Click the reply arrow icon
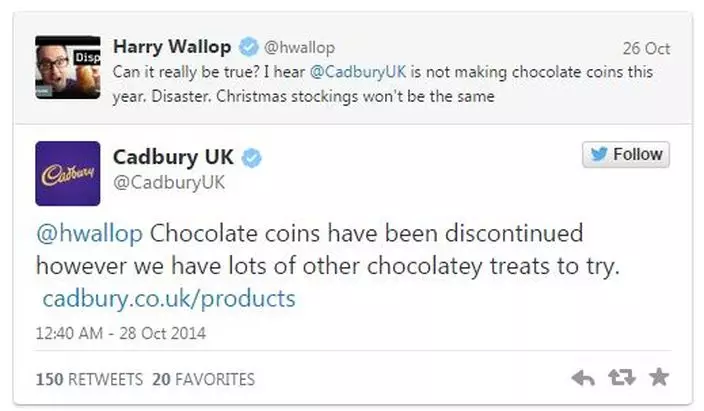Image resolution: width=704 pixels, height=411 pixels. point(582,378)
